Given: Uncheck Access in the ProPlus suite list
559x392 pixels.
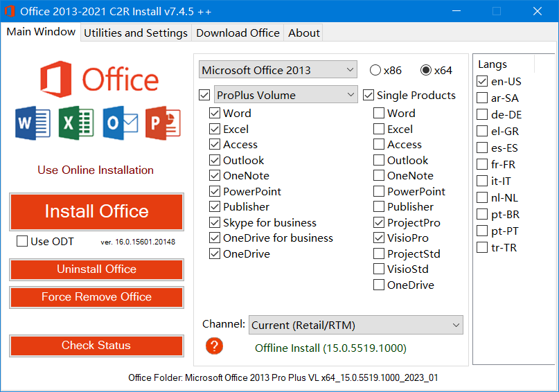Looking at the screenshot, I should click(215, 144).
